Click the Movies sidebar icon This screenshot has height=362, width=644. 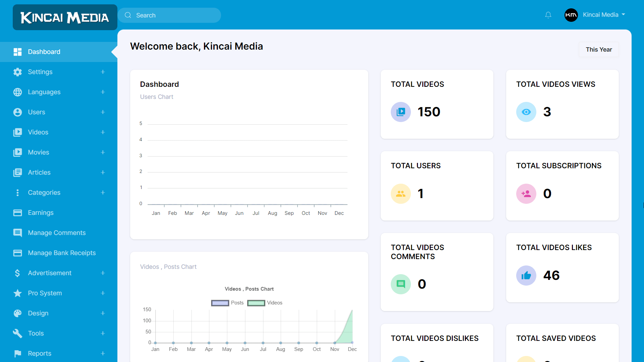(17, 152)
